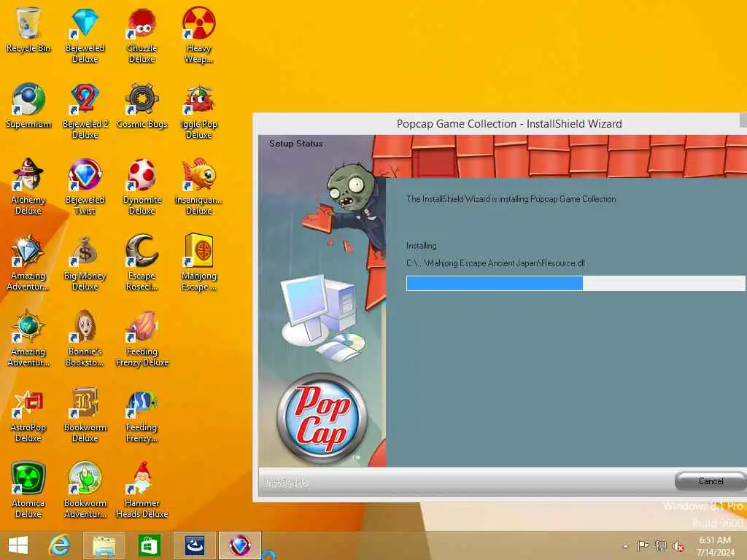The image size is (747, 560).
Task: Click the Bejeweled Twist installer taskbar item
Action: coord(239,545)
